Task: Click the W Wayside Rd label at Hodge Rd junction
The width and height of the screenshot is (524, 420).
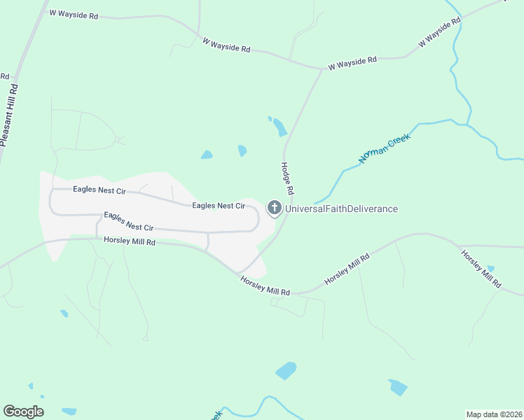Action: 352,63
